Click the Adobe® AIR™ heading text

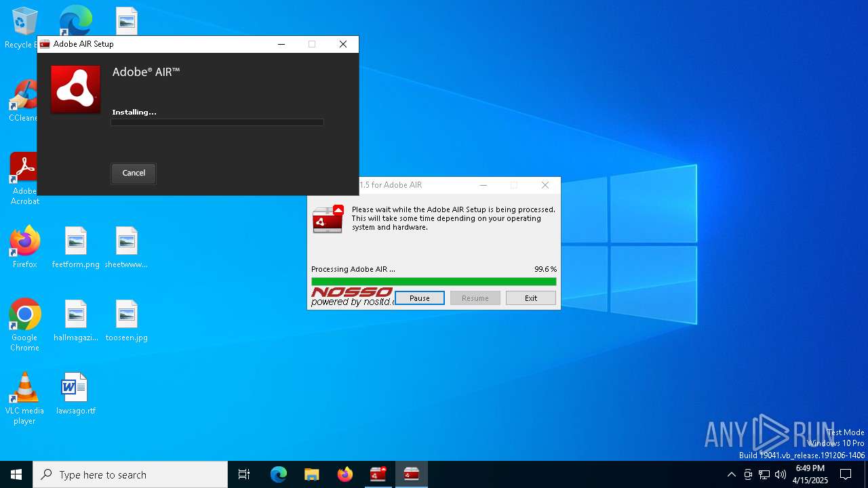(x=146, y=72)
